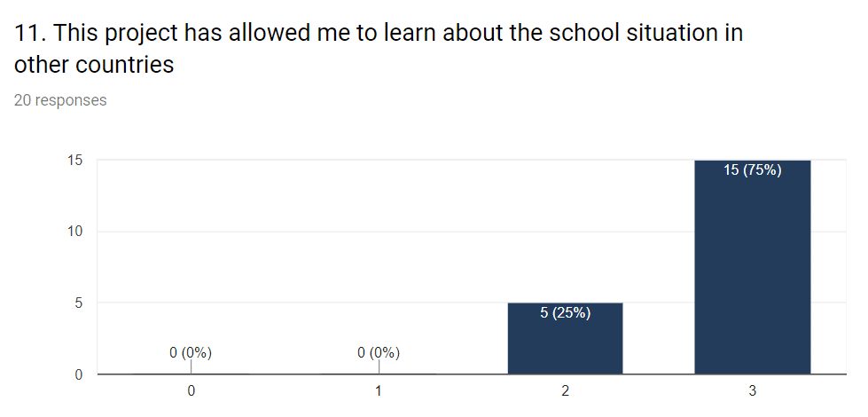Viewport: 868px width, 417px height.
Task: Click the x-axis label 2
Action: pyautogui.click(x=565, y=391)
